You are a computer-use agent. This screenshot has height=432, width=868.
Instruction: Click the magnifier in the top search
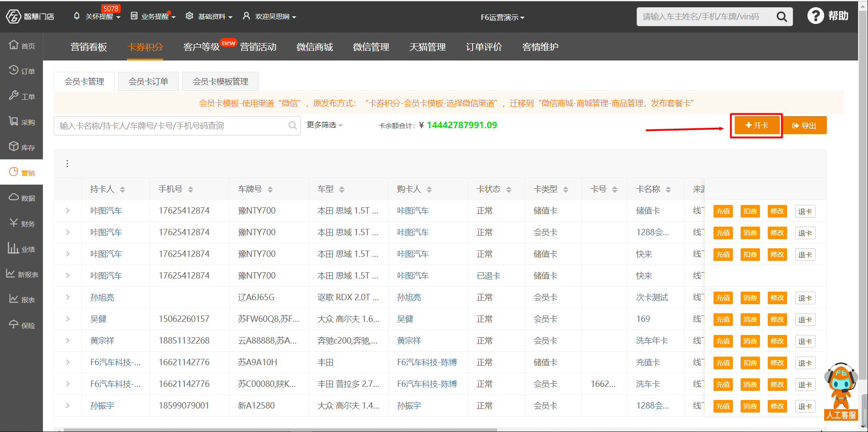click(782, 17)
